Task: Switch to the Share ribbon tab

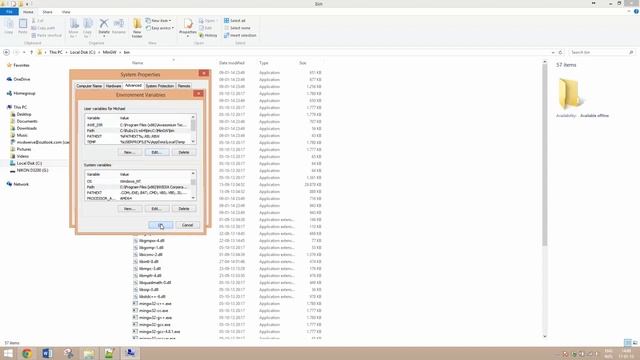Action: (47, 12)
